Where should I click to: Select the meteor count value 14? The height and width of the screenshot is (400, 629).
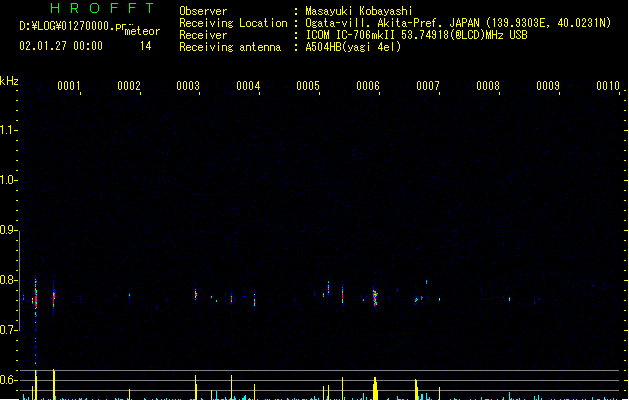pos(146,46)
